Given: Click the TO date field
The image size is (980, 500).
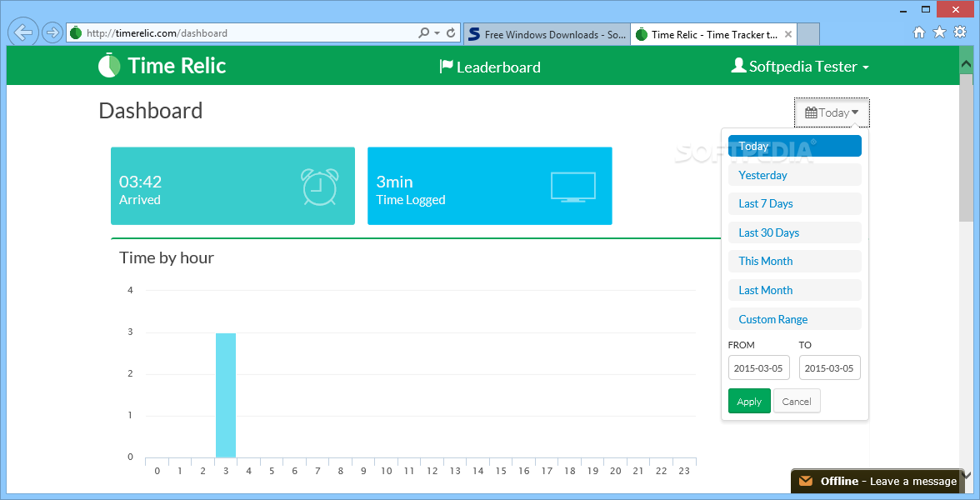Looking at the screenshot, I should point(829,368).
